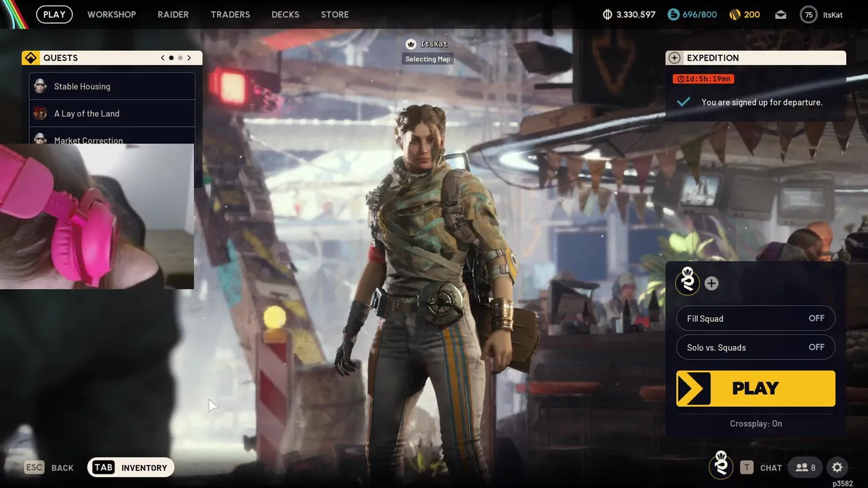Add a squad member with plus icon
868x488 pixels.
point(711,283)
